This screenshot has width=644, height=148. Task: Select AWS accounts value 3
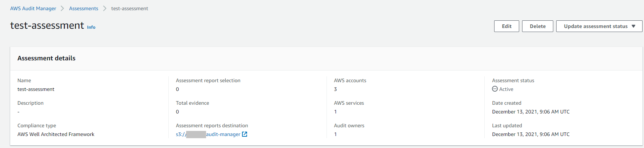pos(336,89)
